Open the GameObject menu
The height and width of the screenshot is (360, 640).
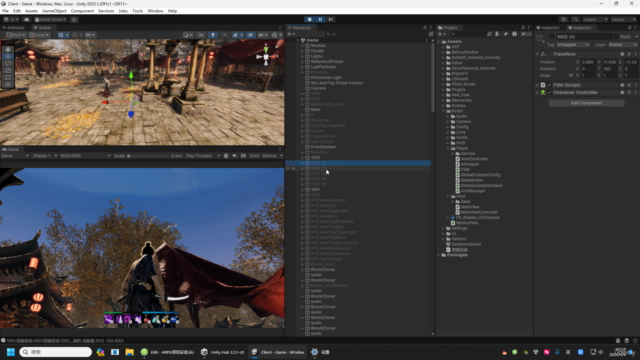[x=54, y=11]
